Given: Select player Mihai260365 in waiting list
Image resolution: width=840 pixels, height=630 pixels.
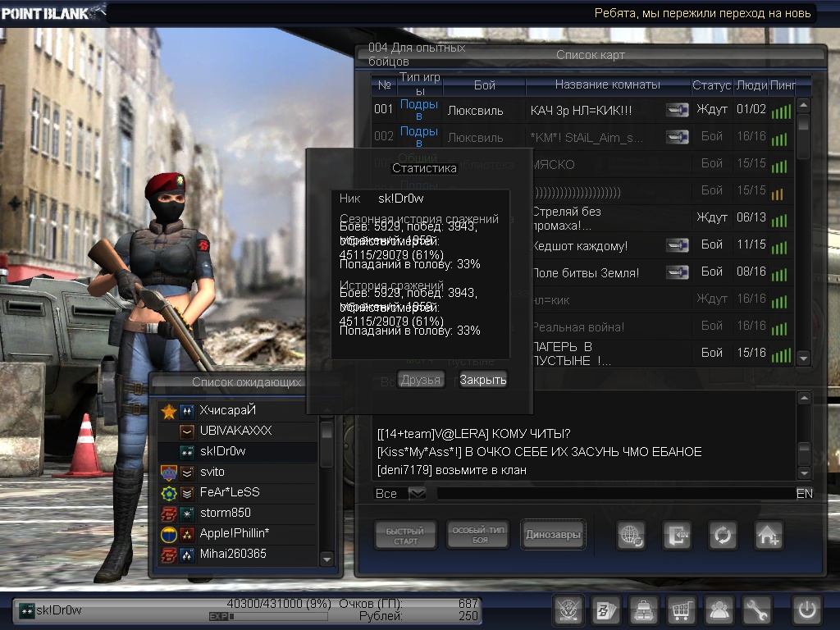Looking at the screenshot, I should (237, 555).
